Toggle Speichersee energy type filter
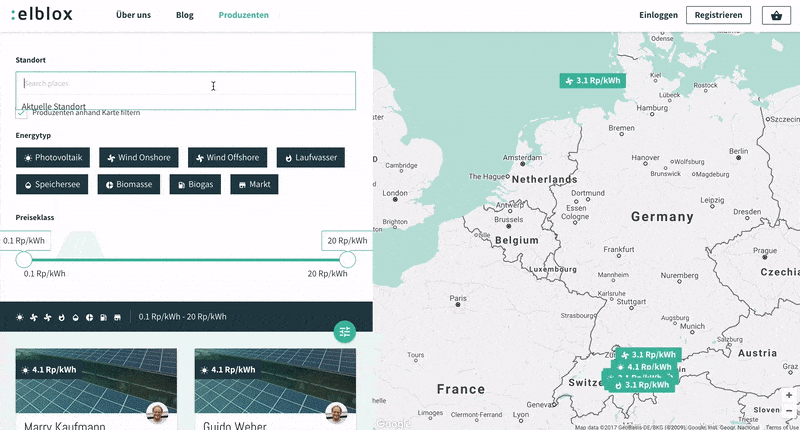The height and width of the screenshot is (430, 800). point(52,184)
